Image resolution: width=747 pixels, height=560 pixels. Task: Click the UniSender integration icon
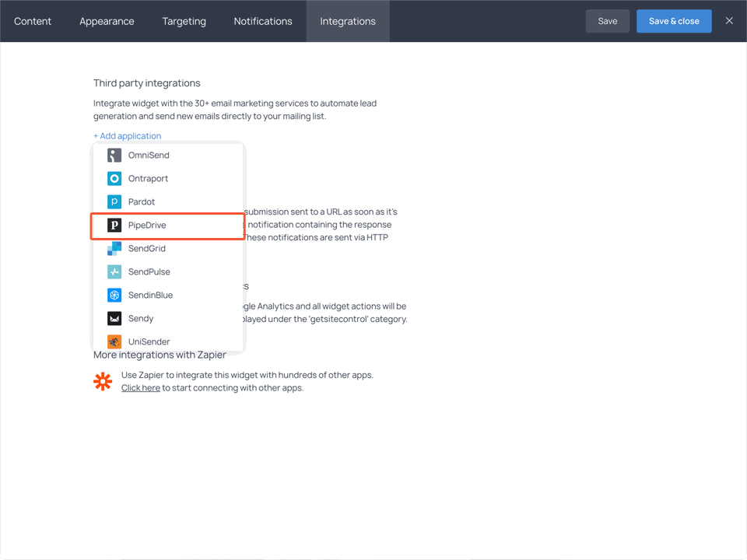pos(114,341)
